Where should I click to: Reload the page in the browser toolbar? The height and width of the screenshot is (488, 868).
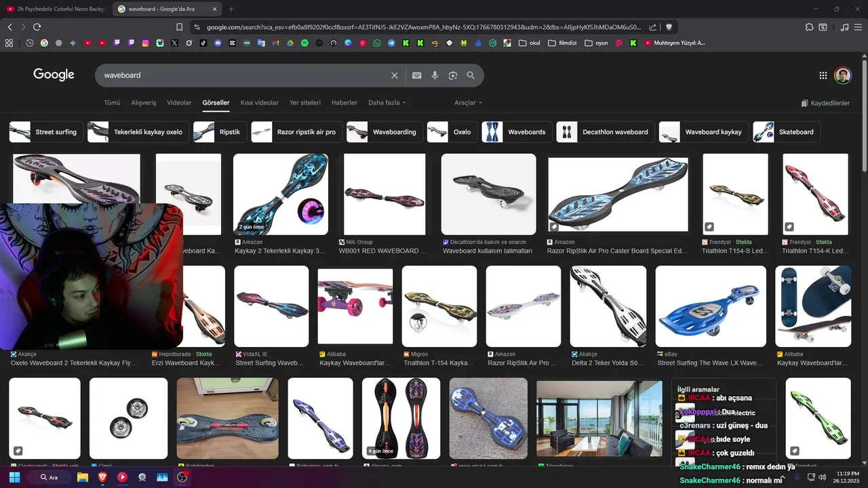point(37,27)
